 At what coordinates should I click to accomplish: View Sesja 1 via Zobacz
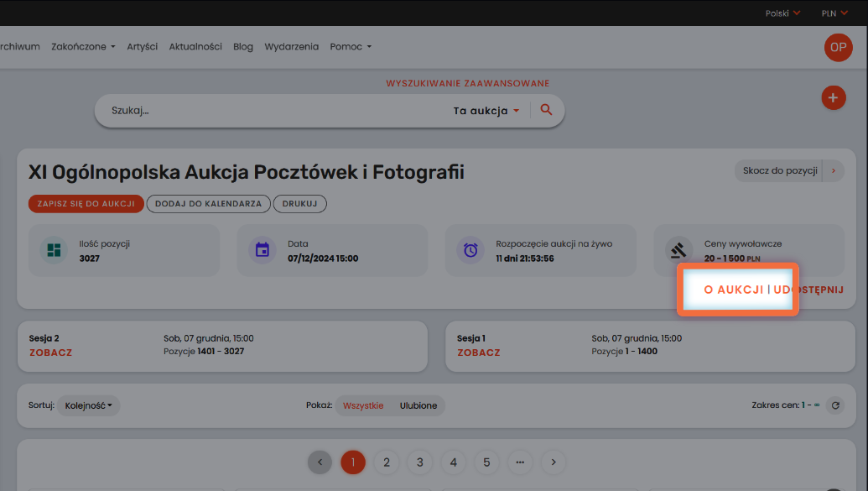coord(479,353)
